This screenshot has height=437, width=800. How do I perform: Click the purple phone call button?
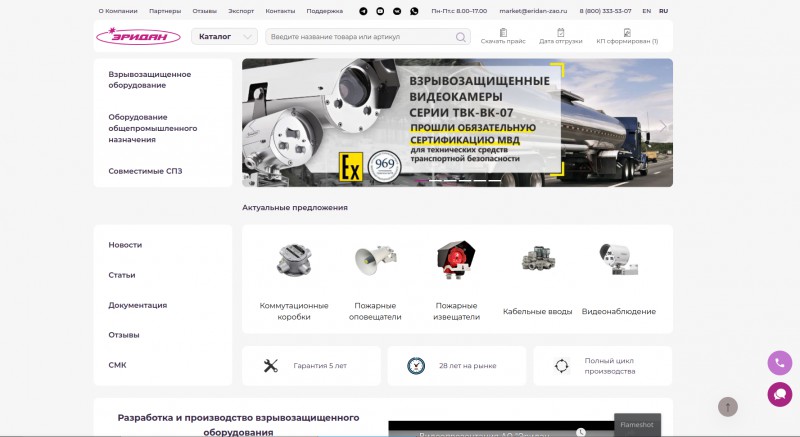pos(780,363)
